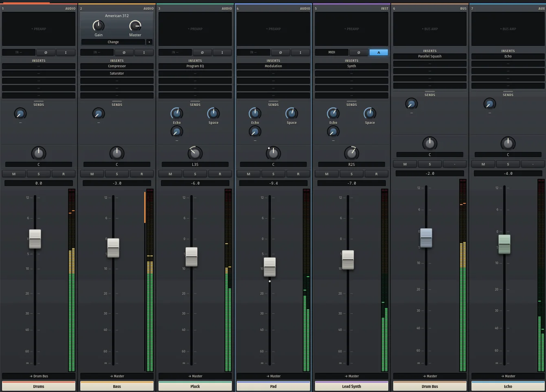Open the Compressor insert slot on Bass
Image resolution: width=546 pixels, height=392 pixels.
pos(117,66)
